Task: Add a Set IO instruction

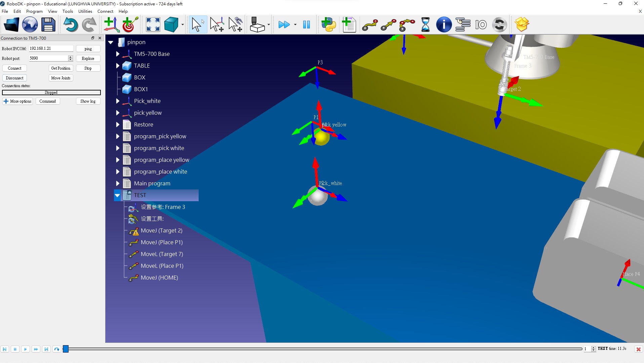Action: 481,25
